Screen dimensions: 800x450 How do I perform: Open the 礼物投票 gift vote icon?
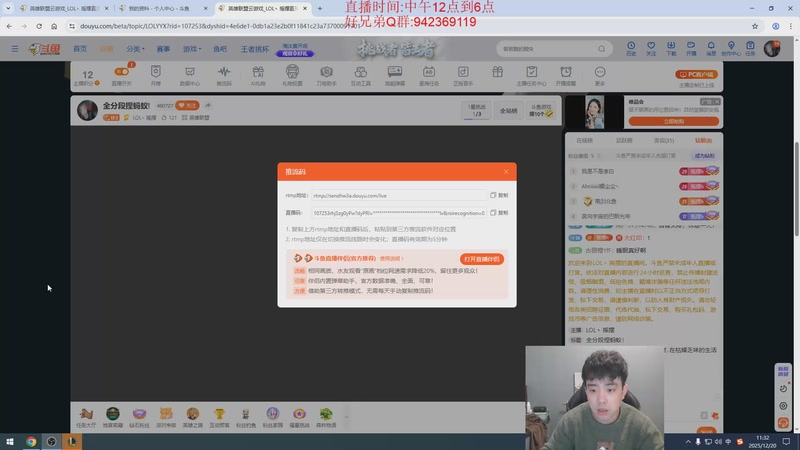click(x=292, y=75)
